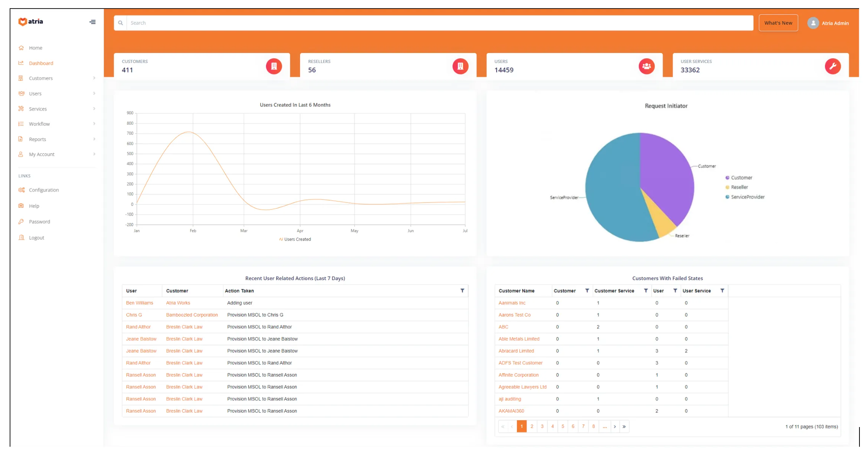Image resolution: width=868 pixels, height=456 pixels.
Task: Expand the Customers sidebar submenu
Action: [94, 78]
